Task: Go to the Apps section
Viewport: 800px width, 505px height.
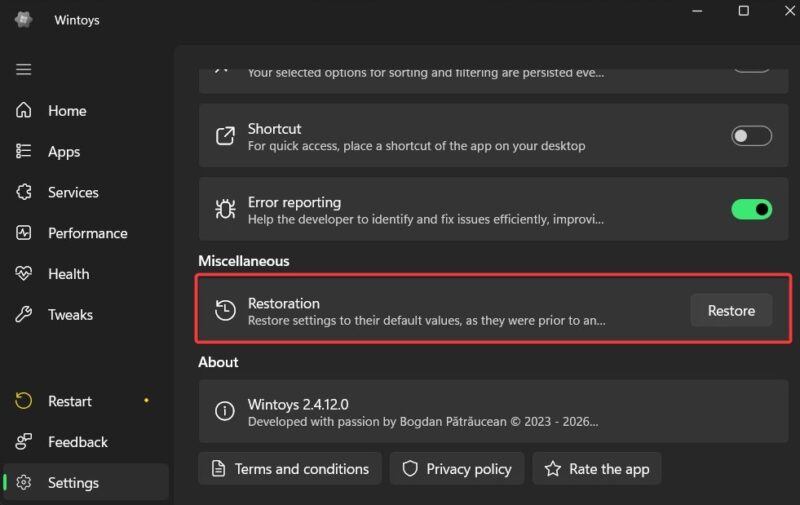Action: 86,151
